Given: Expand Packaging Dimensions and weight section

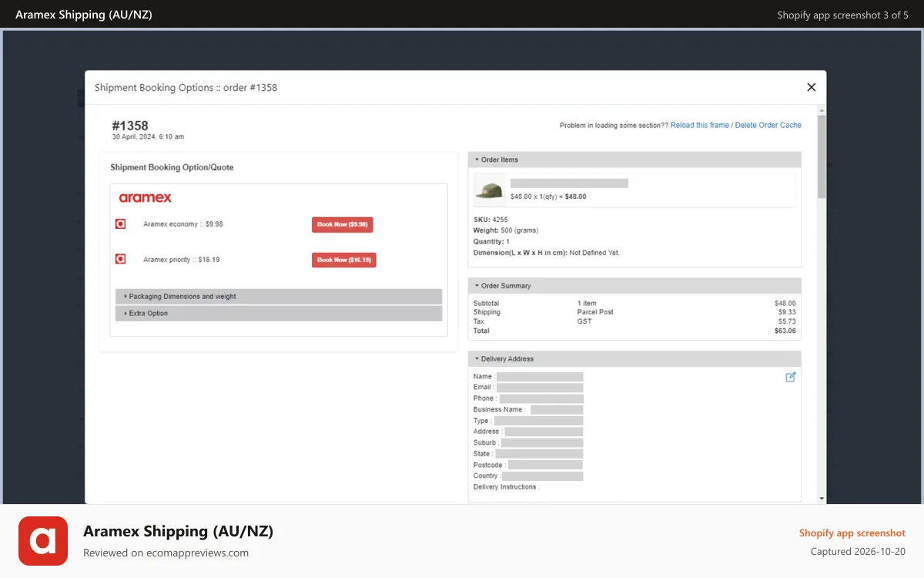Looking at the screenshot, I should (279, 297).
